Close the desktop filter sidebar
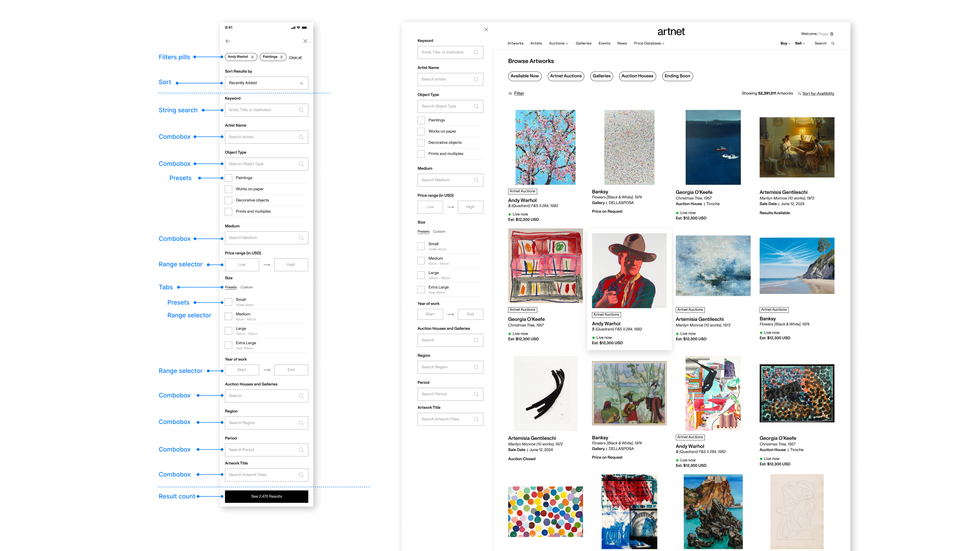This screenshot has height=551, width=980. 486,29
